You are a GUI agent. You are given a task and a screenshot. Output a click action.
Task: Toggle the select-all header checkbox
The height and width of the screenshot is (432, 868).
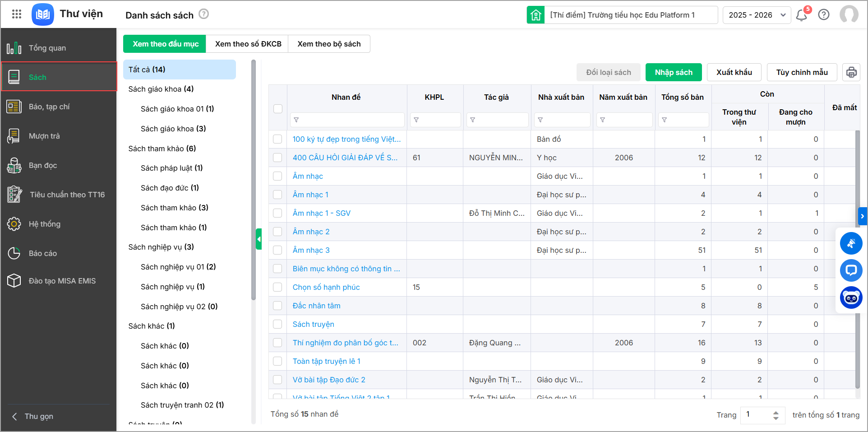point(278,109)
